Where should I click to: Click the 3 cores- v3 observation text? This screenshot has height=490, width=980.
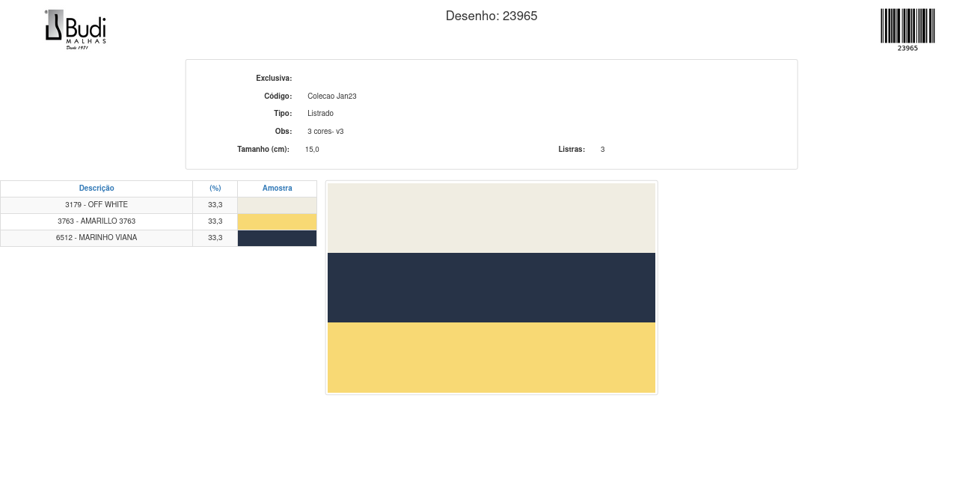(x=325, y=132)
